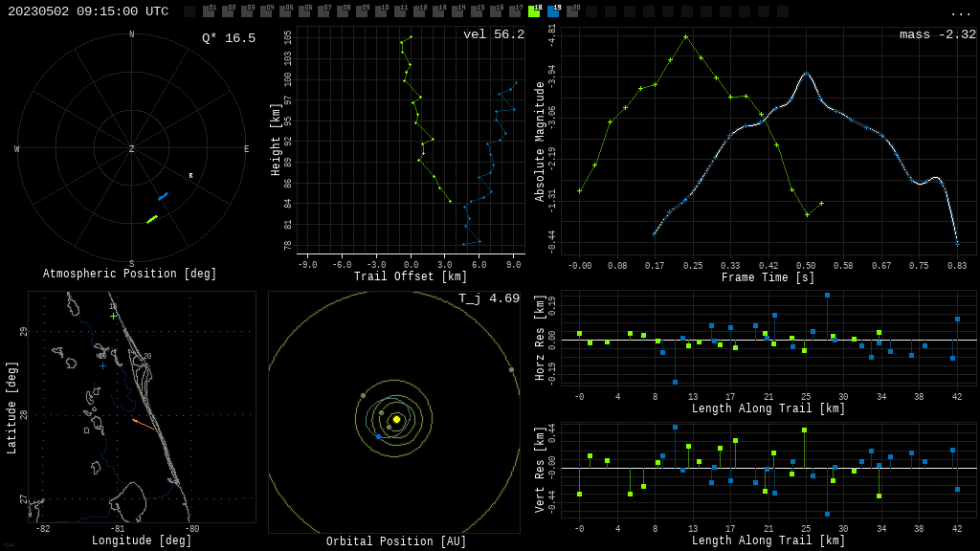Click the Atmospheric Position [deg] label
Viewport: 980px width, 551px height.
[x=129, y=274]
